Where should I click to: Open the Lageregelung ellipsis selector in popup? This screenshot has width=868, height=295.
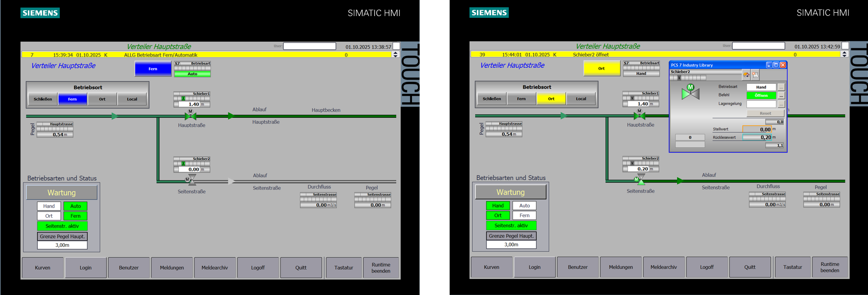pyautogui.click(x=781, y=104)
